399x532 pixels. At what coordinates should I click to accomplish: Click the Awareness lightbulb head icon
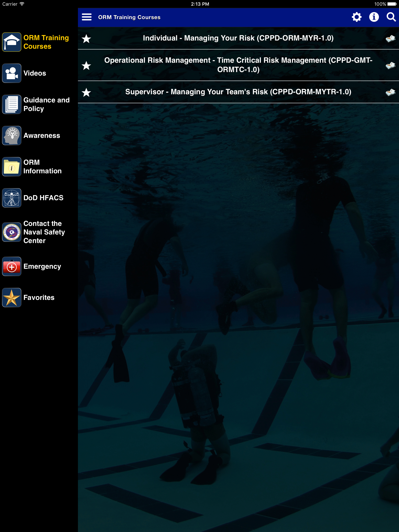11,135
